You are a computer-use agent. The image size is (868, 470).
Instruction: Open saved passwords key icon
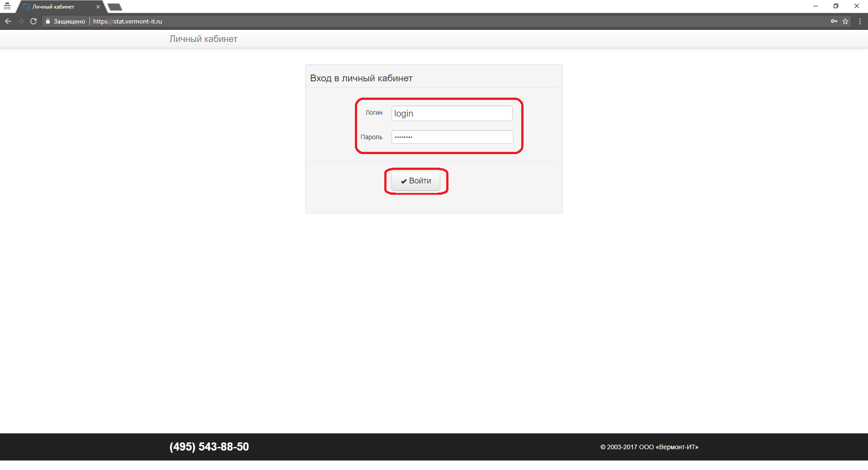click(834, 21)
